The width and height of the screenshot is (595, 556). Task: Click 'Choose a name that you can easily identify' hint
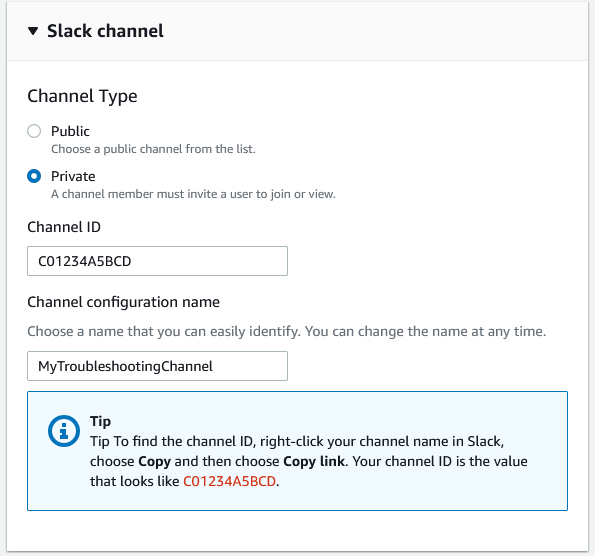pyautogui.click(x=286, y=332)
